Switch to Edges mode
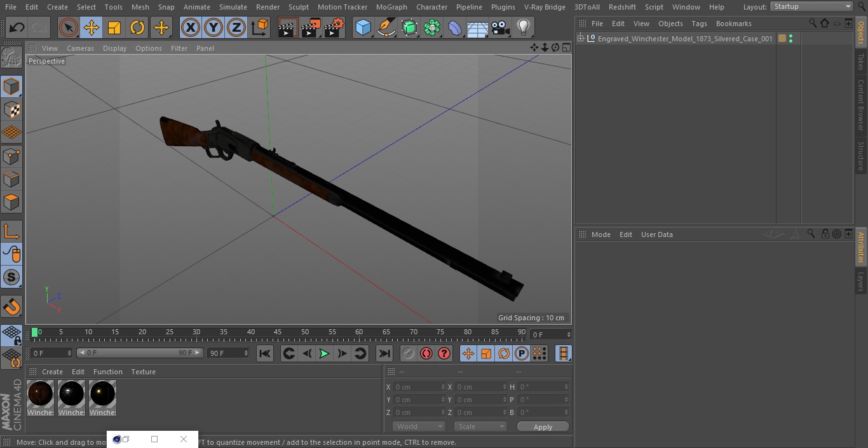 [x=11, y=179]
